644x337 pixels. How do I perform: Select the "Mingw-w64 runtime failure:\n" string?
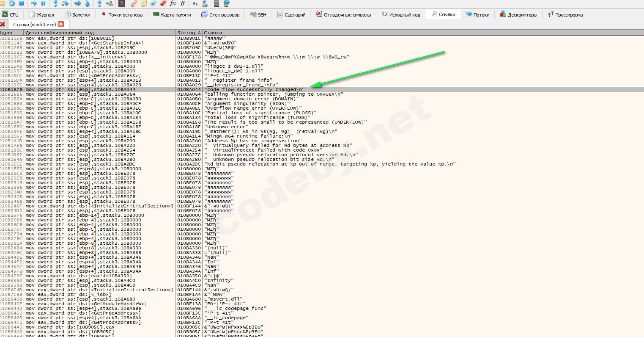click(x=248, y=136)
